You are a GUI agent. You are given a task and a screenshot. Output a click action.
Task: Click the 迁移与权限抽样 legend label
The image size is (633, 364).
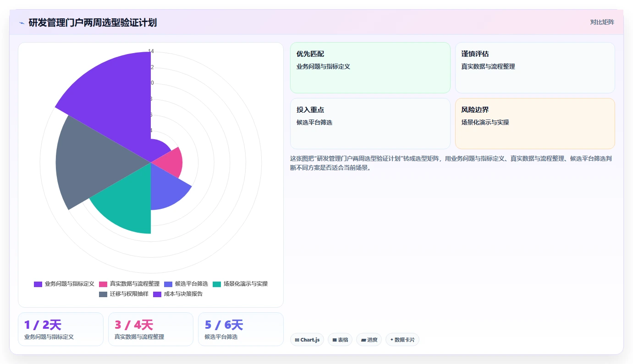pyautogui.click(x=129, y=294)
